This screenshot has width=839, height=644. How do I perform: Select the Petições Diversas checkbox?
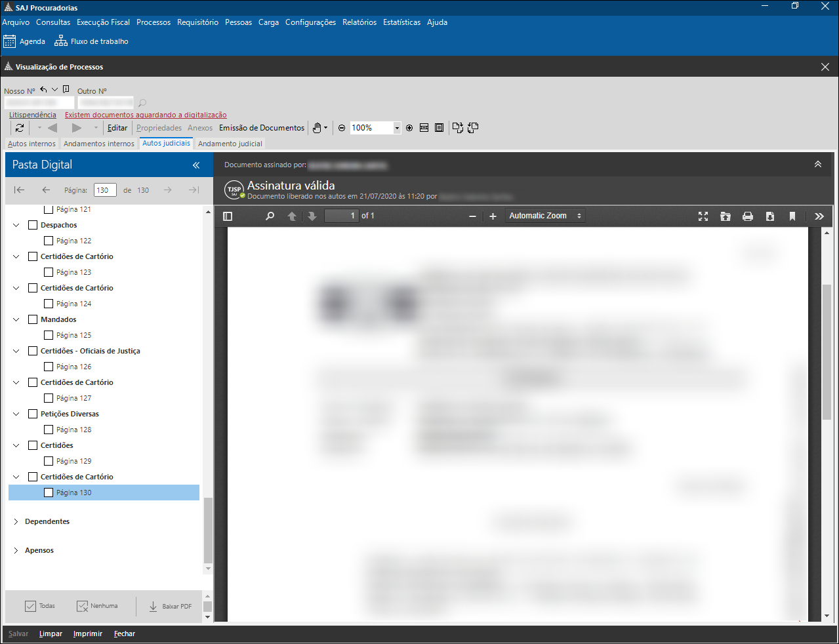tap(33, 414)
